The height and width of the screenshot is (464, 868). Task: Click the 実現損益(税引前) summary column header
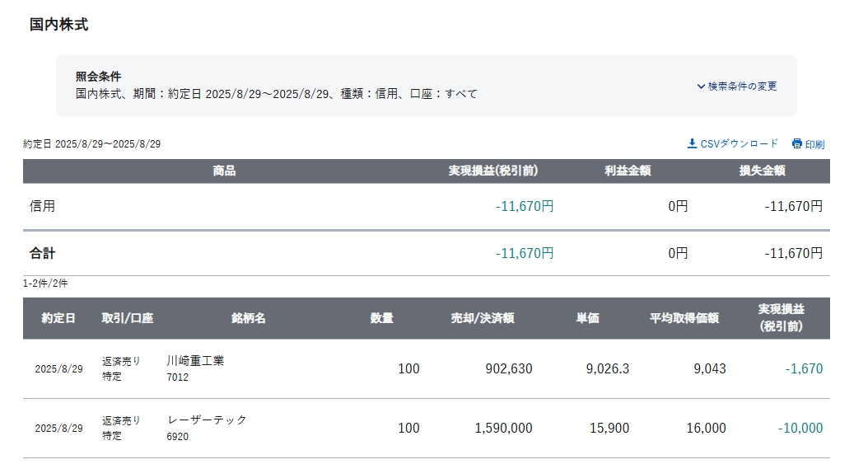(493, 171)
